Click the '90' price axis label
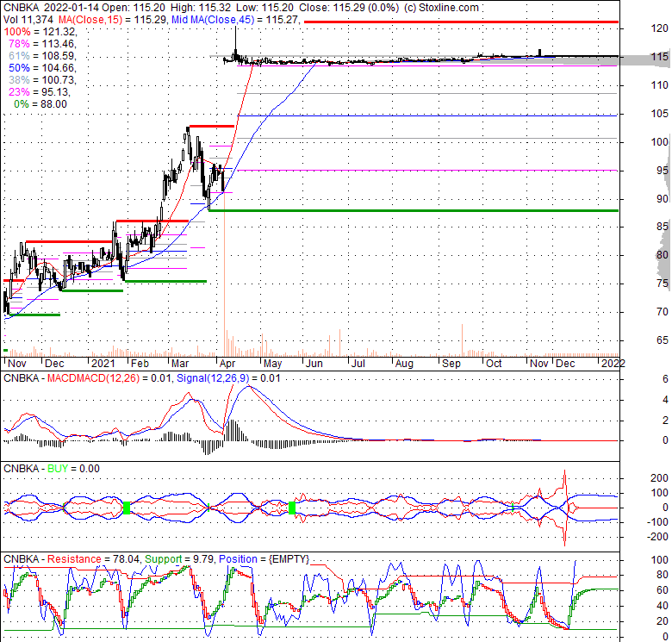This screenshot has width=672, height=642. [663, 198]
